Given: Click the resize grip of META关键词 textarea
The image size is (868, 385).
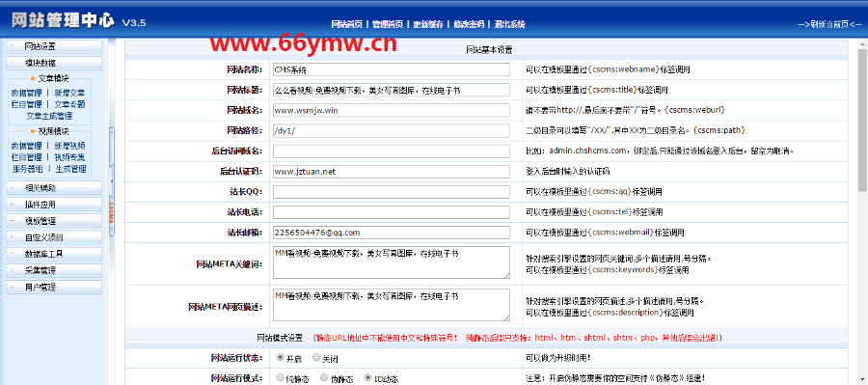Looking at the screenshot, I should (x=506, y=275).
